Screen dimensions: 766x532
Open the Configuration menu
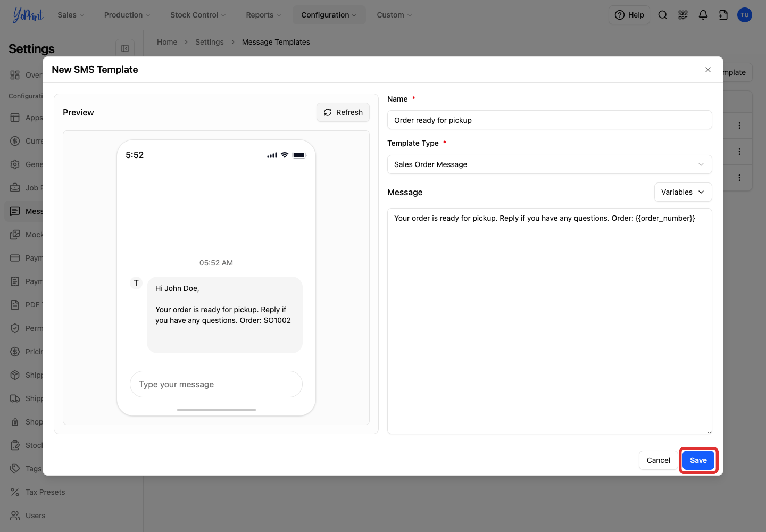click(x=329, y=15)
